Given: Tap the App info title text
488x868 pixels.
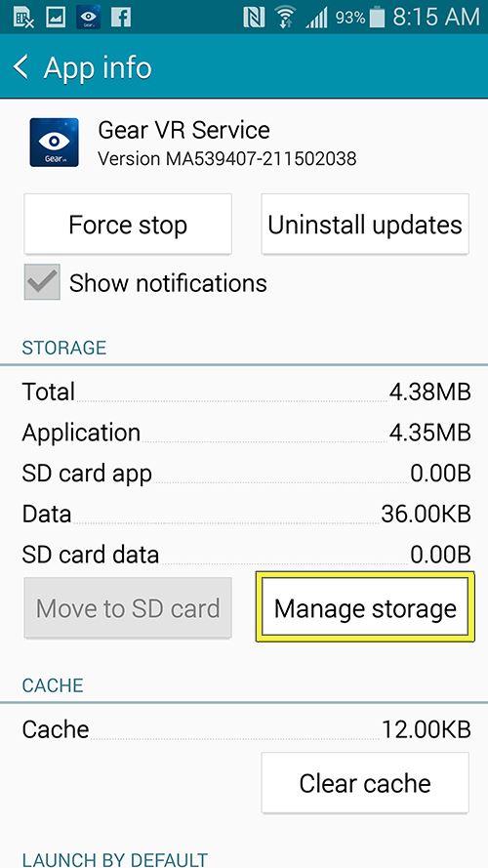Looking at the screenshot, I should click(x=98, y=67).
